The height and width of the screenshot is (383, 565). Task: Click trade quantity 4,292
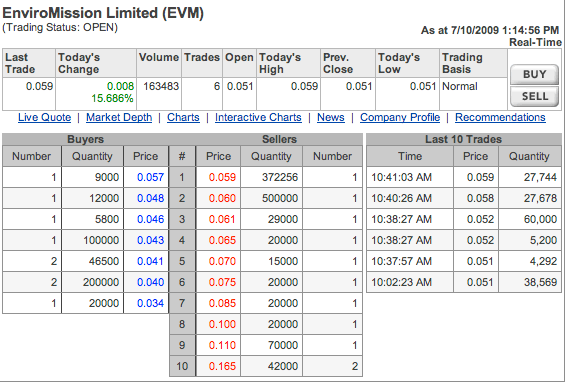click(x=543, y=261)
